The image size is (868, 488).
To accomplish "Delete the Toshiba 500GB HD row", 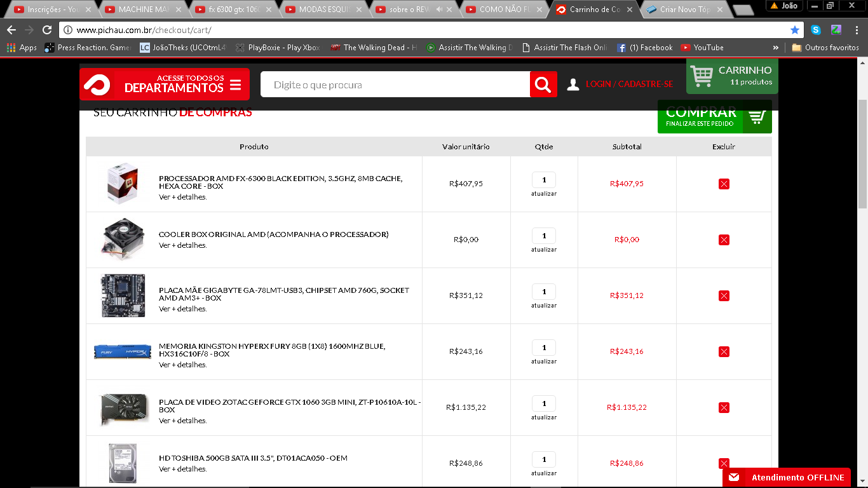I will (724, 463).
